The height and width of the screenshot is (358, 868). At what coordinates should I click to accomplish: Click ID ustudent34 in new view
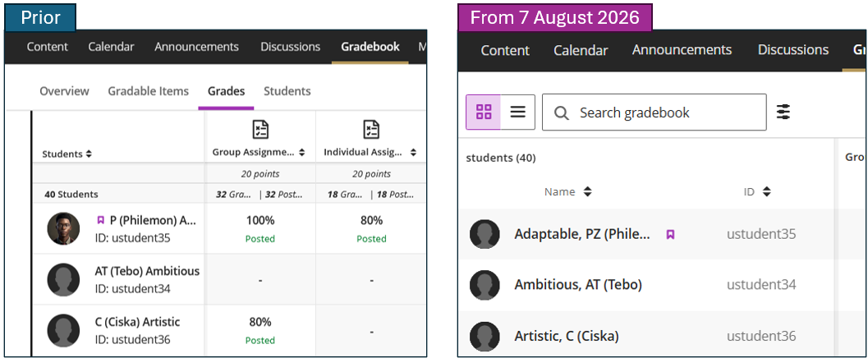[x=761, y=285]
